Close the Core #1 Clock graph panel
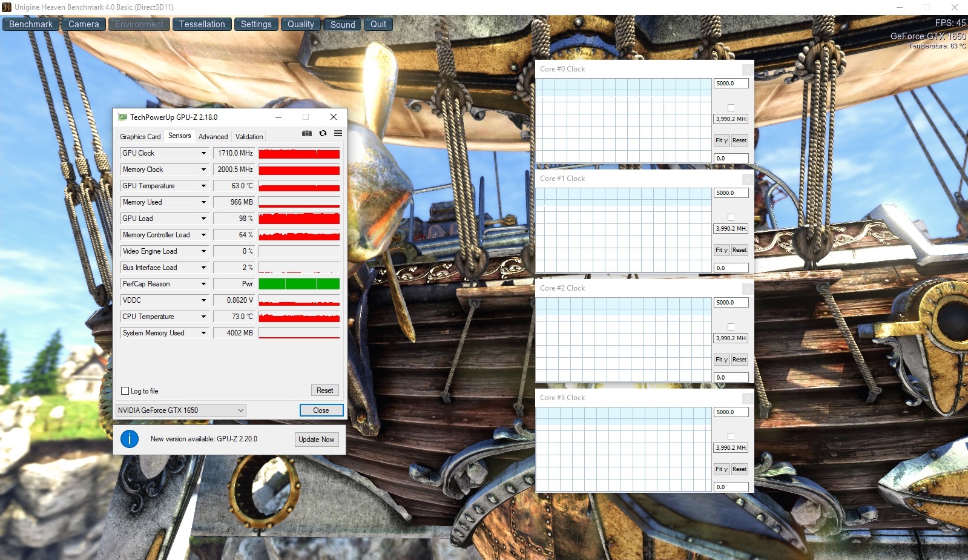Screen dimensions: 968x560 [748, 179]
